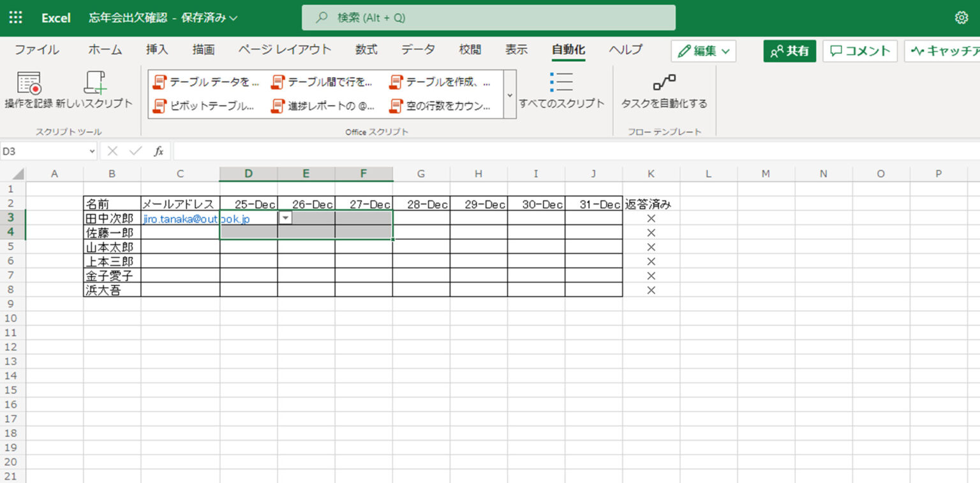Open the Name Box dropdown
The image size is (980, 483).
pos(93,152)
